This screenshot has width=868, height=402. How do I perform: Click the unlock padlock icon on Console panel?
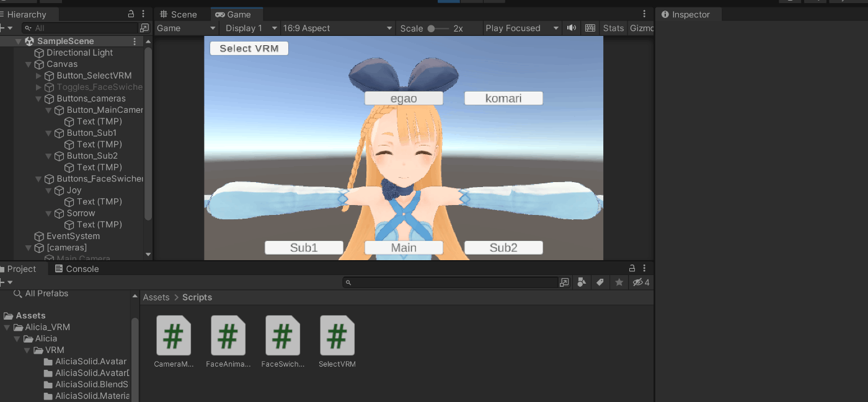tap(631, 268)
